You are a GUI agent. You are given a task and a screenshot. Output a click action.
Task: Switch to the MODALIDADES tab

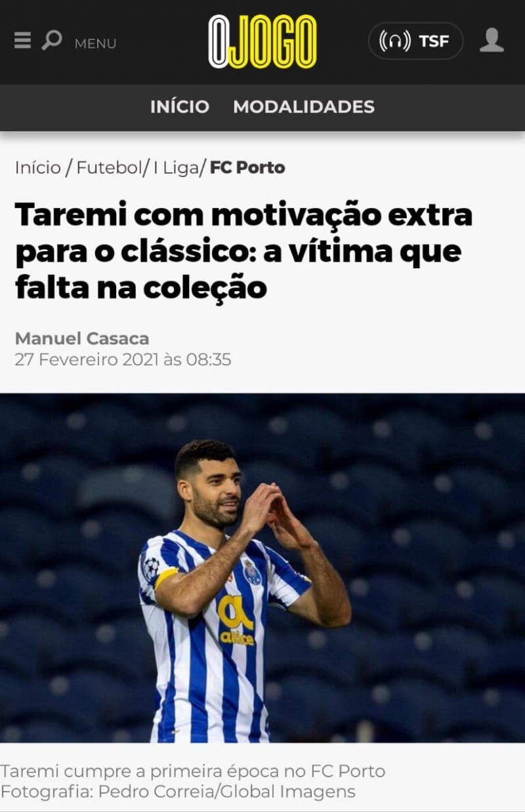(304, 106)
